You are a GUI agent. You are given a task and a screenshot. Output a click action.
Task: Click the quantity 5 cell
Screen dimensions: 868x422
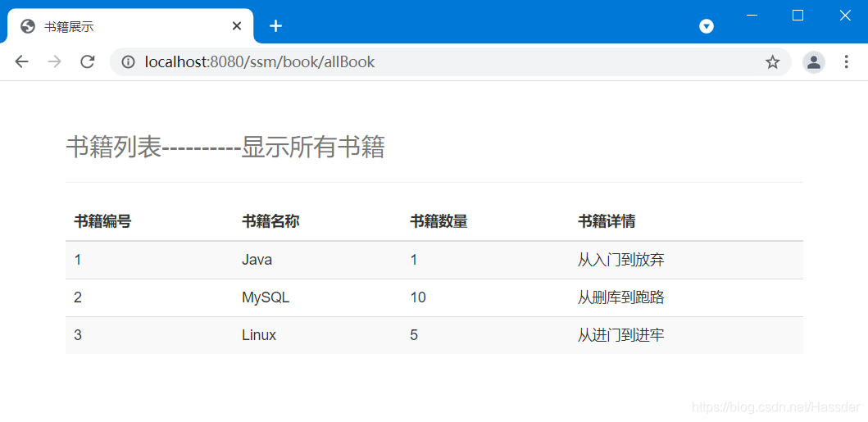(414, 335)
